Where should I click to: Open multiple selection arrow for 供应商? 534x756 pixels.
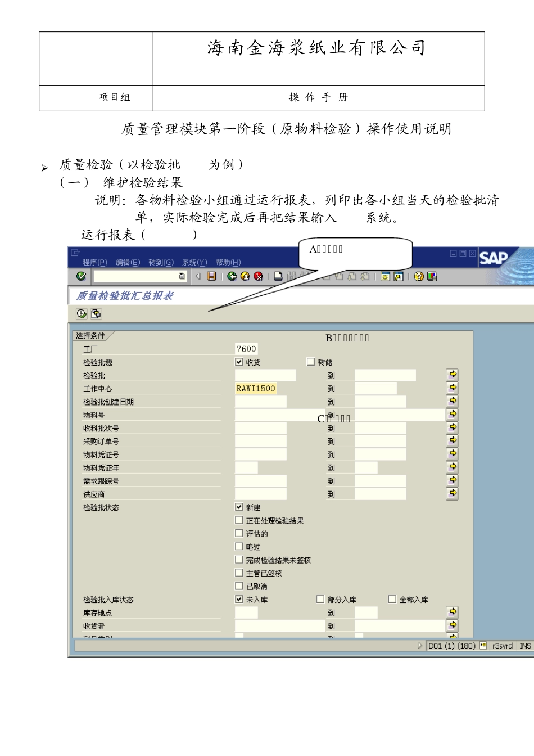(x=452, y=494)
